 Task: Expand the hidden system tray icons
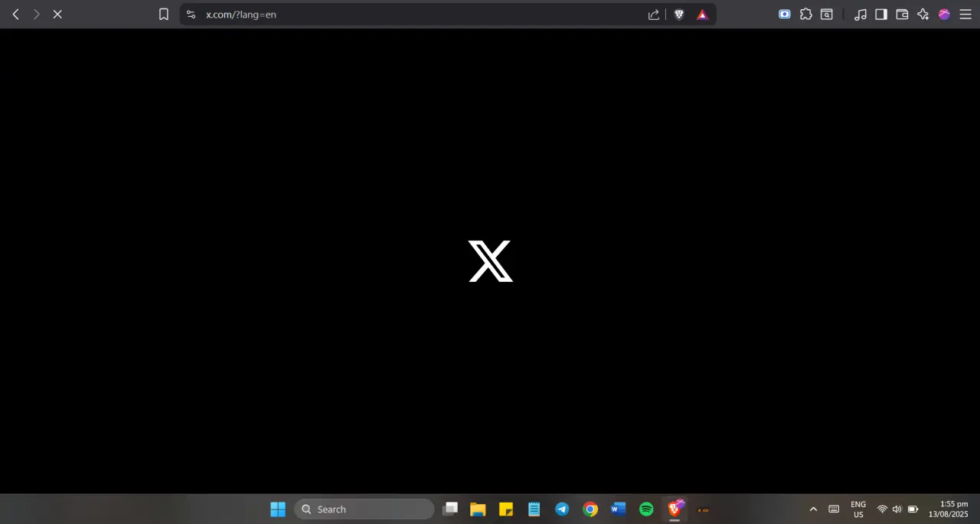(813, 509)
